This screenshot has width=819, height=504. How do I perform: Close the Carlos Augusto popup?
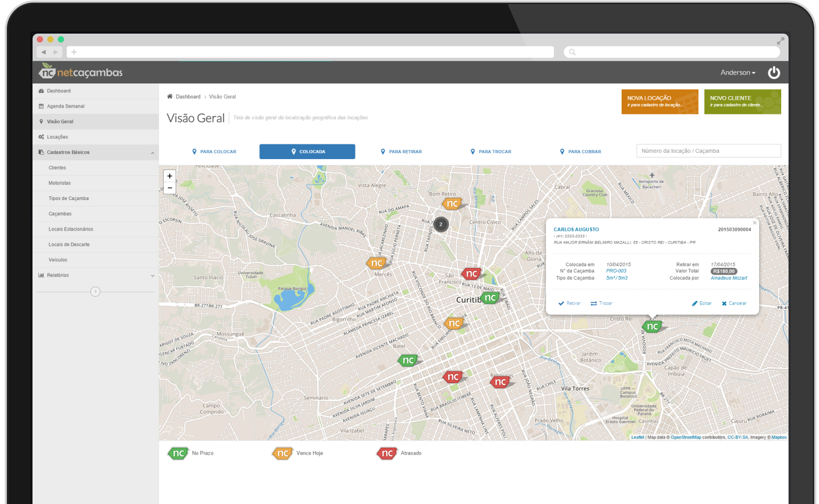tap(754, 223)
